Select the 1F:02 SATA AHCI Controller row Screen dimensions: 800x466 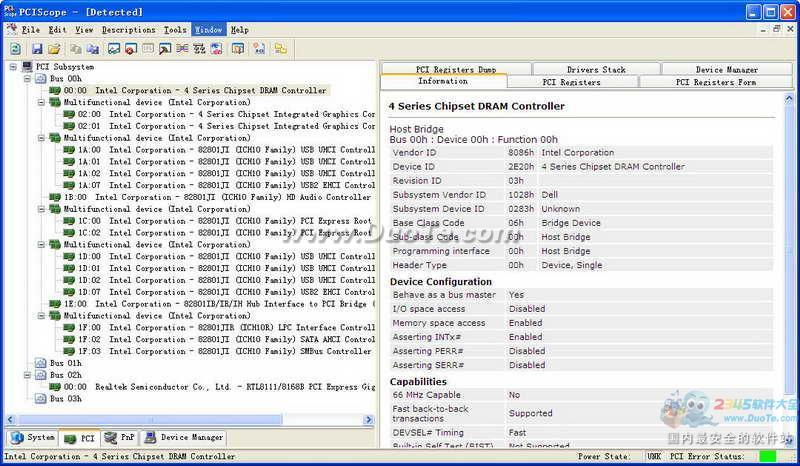[218, 339]
